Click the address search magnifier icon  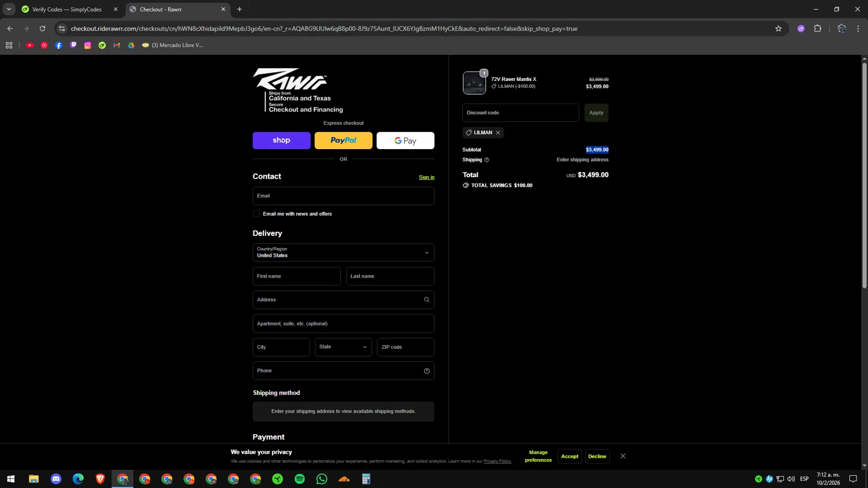click(x=426, y=300)
